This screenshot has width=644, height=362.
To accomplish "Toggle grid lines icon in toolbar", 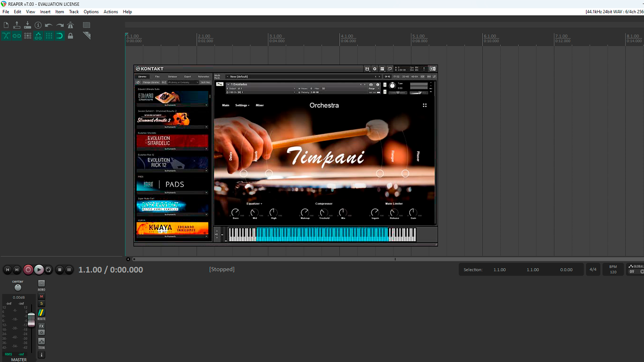I will (x=49, y=36).
